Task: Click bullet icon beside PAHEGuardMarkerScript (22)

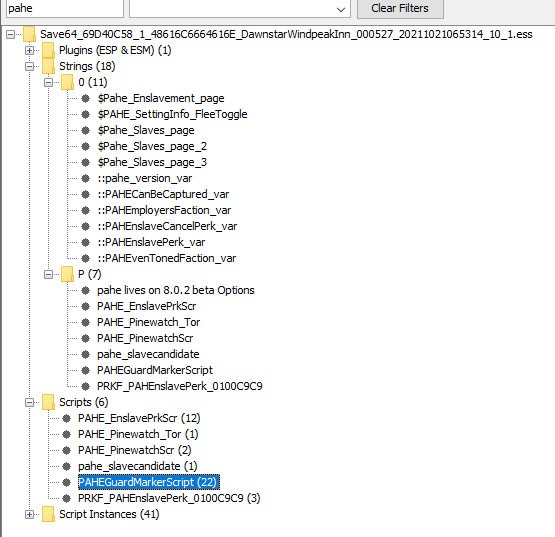Action: pyautogui.click(x=66, y=482)
